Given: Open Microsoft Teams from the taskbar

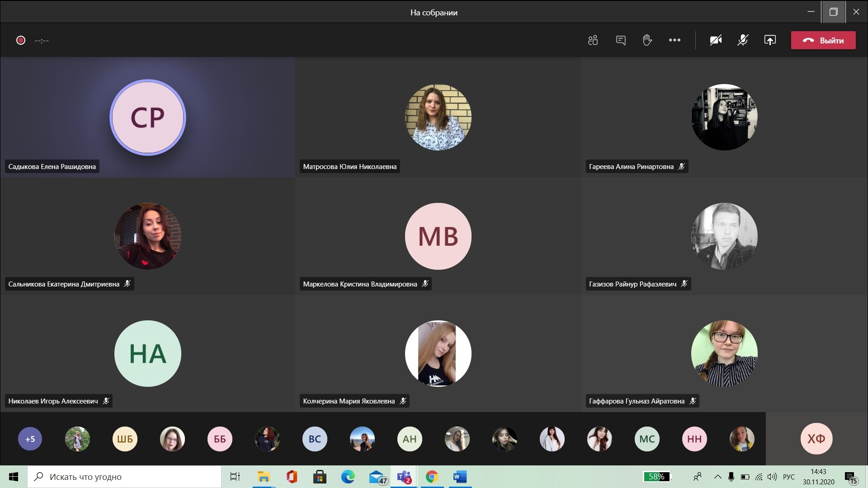Looking at the screenshot, I should tap(404, 477).
